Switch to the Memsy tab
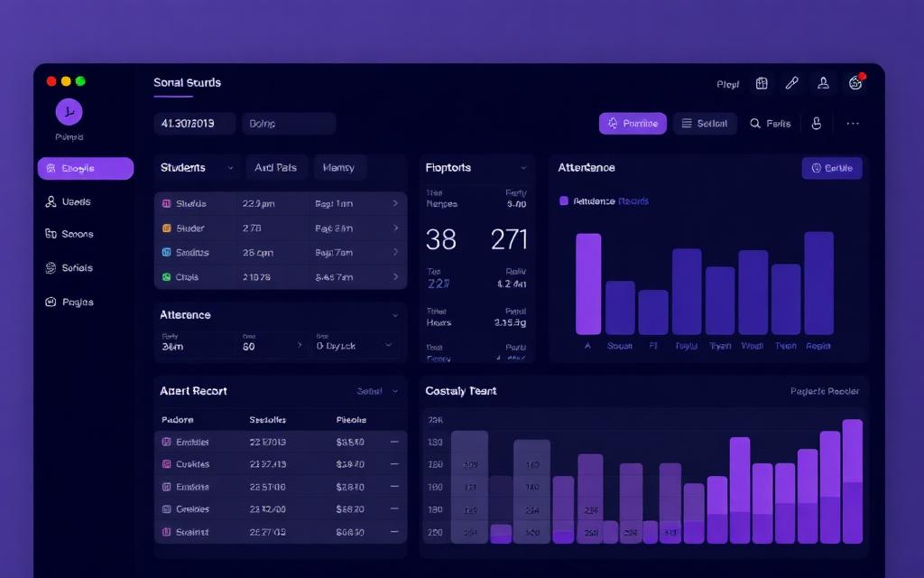The height and width of the screenshot is (578, 924). (x=339, y=167)
